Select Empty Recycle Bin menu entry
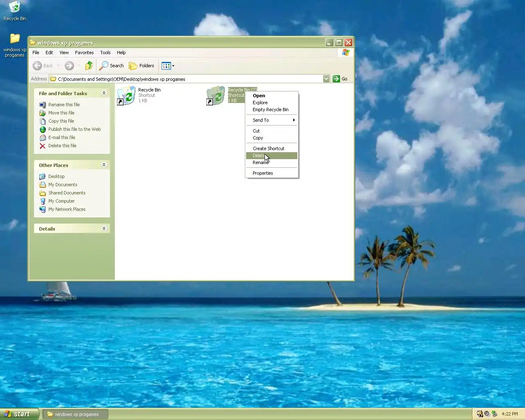Viewport: 525px width, 420px height. [x=272, y=110]
